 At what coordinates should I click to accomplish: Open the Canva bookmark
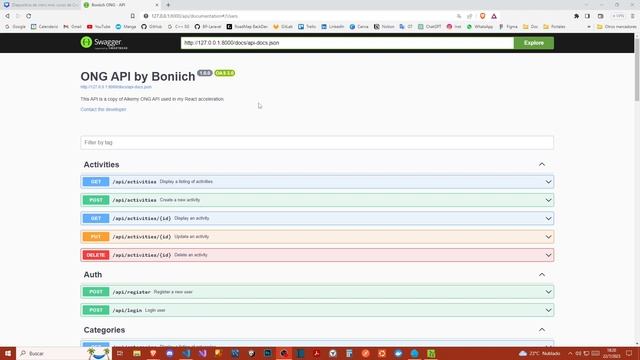click(358, 27)
